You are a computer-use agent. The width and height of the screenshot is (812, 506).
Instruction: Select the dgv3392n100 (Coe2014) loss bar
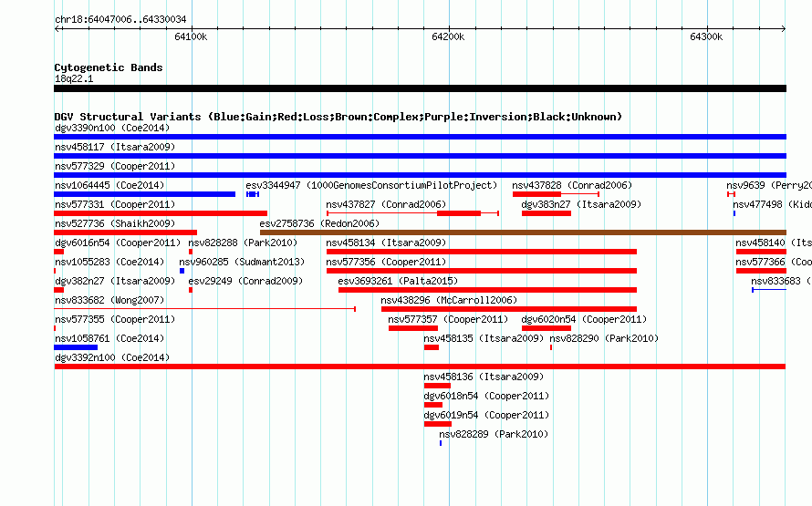click(420, 367)
